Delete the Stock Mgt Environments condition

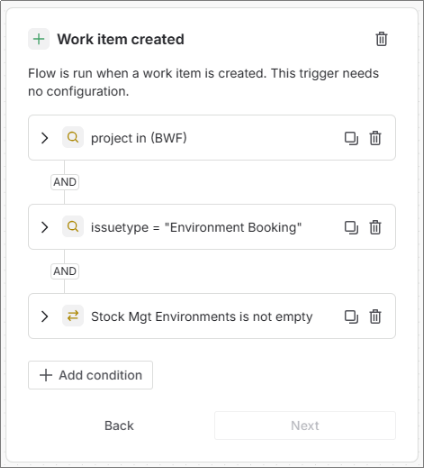click(x=375, y=316)
